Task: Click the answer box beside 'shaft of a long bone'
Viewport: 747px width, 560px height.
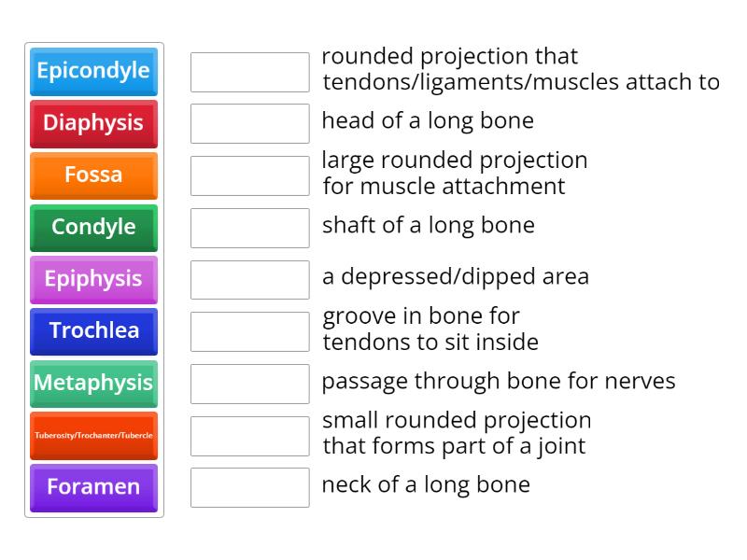Action: tap(249, 225)
